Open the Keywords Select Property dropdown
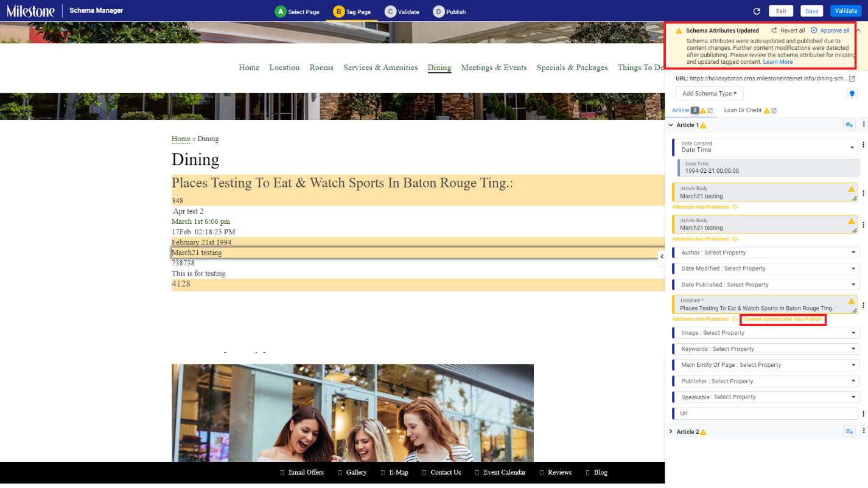The width and height of the screenshot is (868, 488). [x=765, y=349]
